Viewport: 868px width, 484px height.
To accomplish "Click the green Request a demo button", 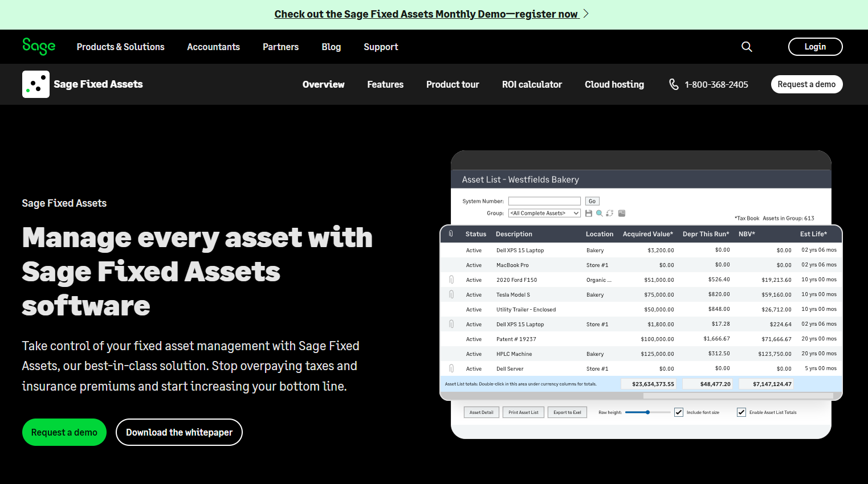I will click(x=64, y=432).
